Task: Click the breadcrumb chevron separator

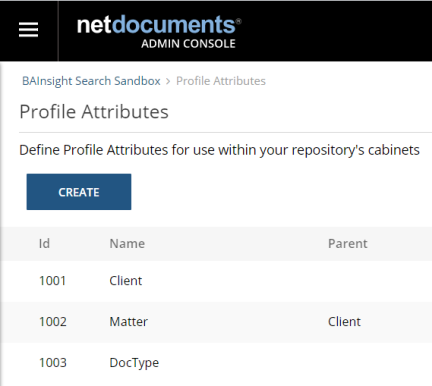Action: 168,81
